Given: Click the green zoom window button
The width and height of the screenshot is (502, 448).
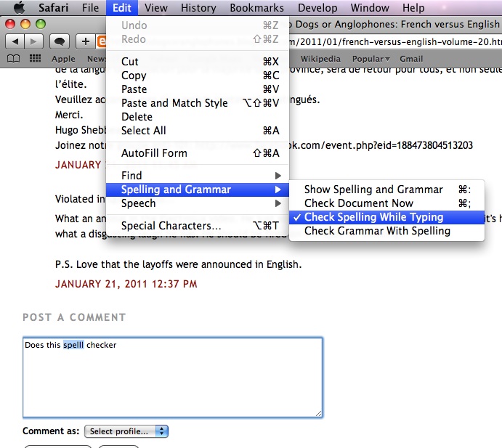Looking at the screenshot, I should tap(41, 24).
